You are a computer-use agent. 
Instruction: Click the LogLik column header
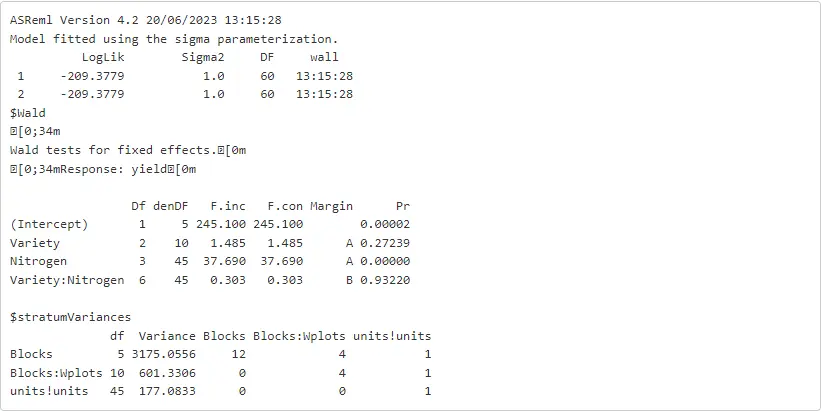point(102,57)
